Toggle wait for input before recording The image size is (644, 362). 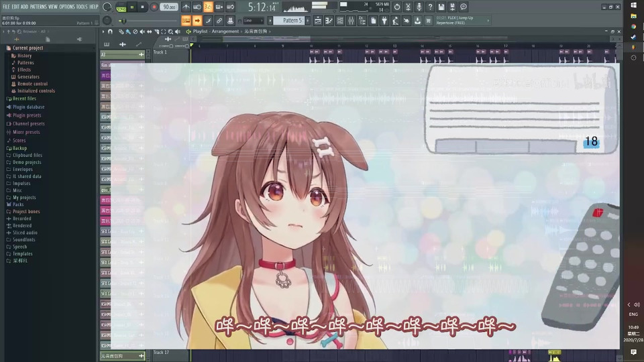(x=197, y=7)
